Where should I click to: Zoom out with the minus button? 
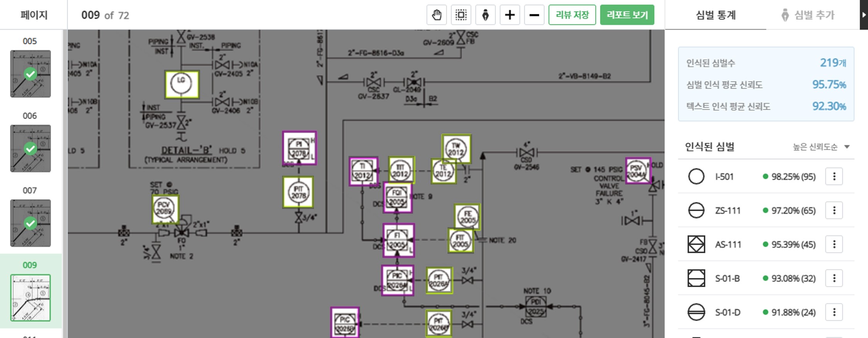pyautogui.click(x=534, y=15)
